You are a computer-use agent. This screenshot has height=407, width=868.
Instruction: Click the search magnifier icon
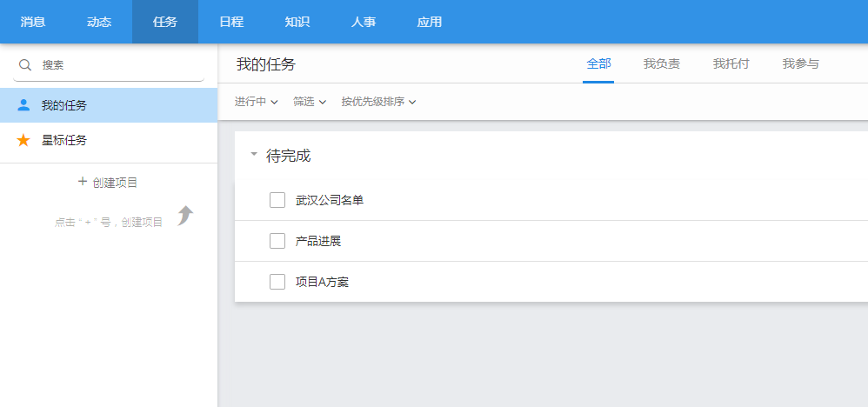click(25, 64)
